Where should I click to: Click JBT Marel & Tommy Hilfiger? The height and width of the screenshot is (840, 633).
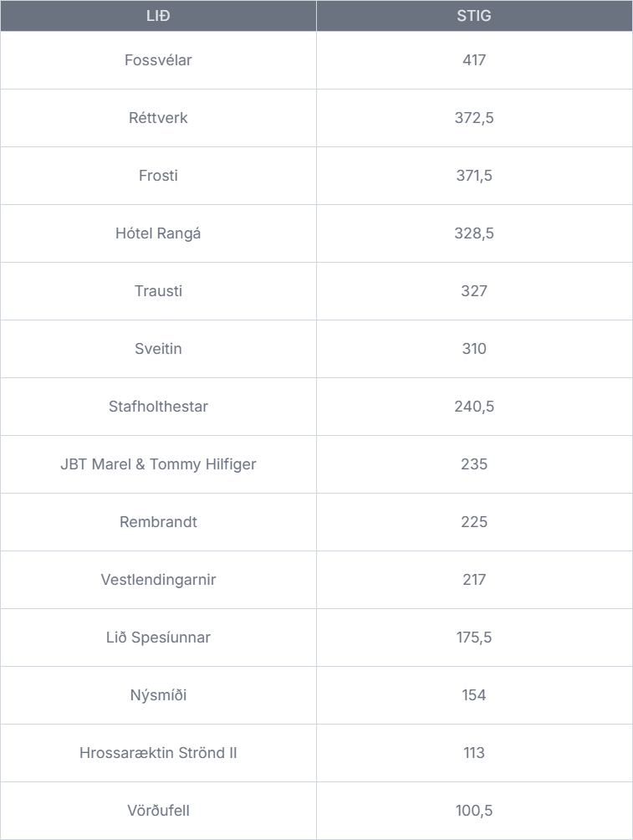click(158, 464)
